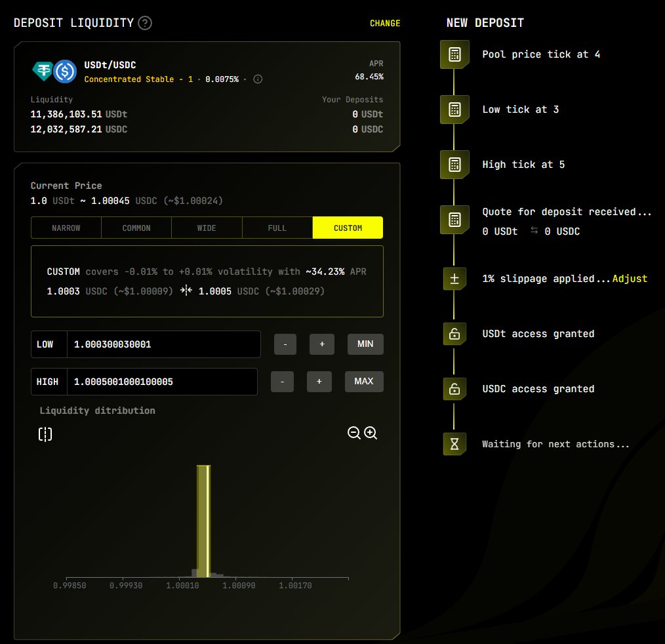Viewport: 665px width, 644px height.
Task: Select the CUSTOM range preset
Action: (348, 228)
